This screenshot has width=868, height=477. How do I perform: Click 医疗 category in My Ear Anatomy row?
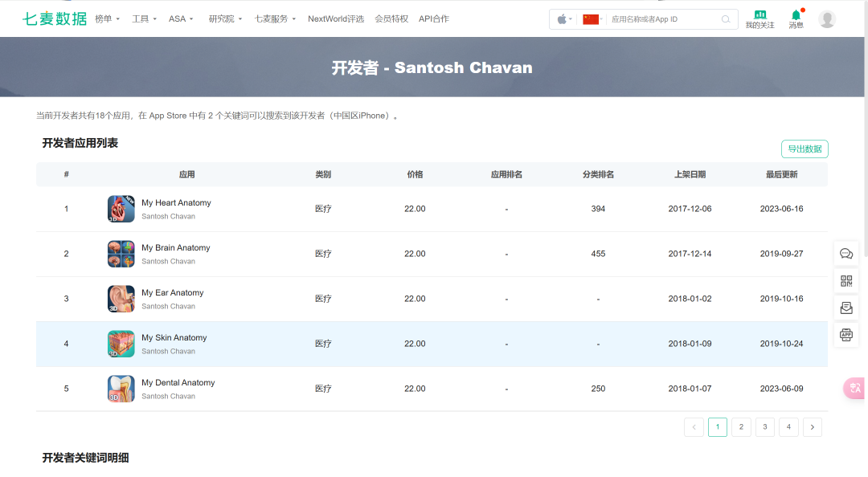(323, 299)
